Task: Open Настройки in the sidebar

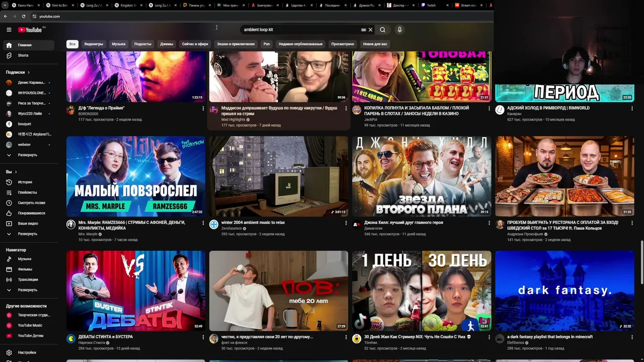Action: click(x=29, y=352)
